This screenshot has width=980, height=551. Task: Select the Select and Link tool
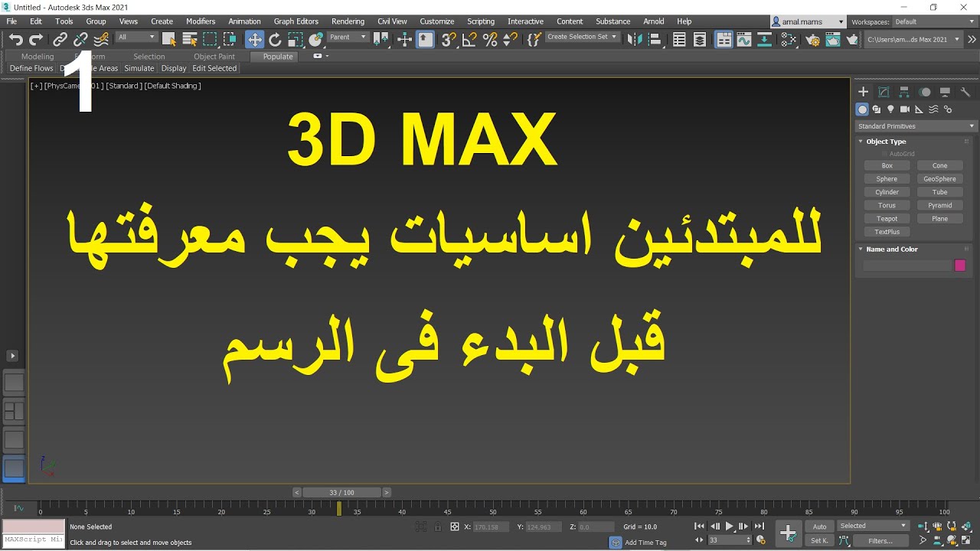tap(60, 40)
